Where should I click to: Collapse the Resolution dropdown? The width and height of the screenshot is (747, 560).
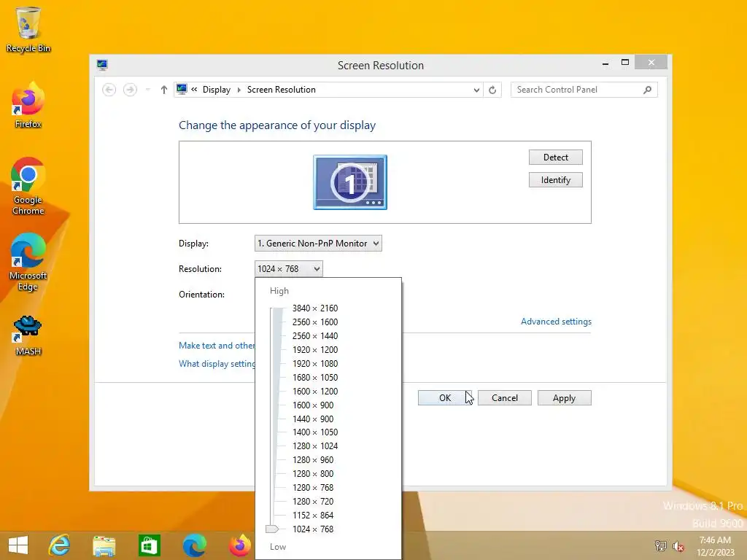tap(289, 269)
